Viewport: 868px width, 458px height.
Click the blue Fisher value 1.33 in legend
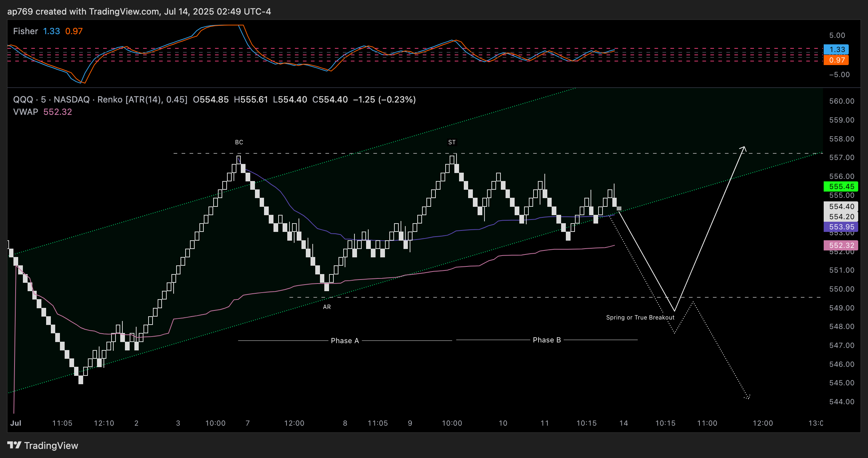pos(52,31)
